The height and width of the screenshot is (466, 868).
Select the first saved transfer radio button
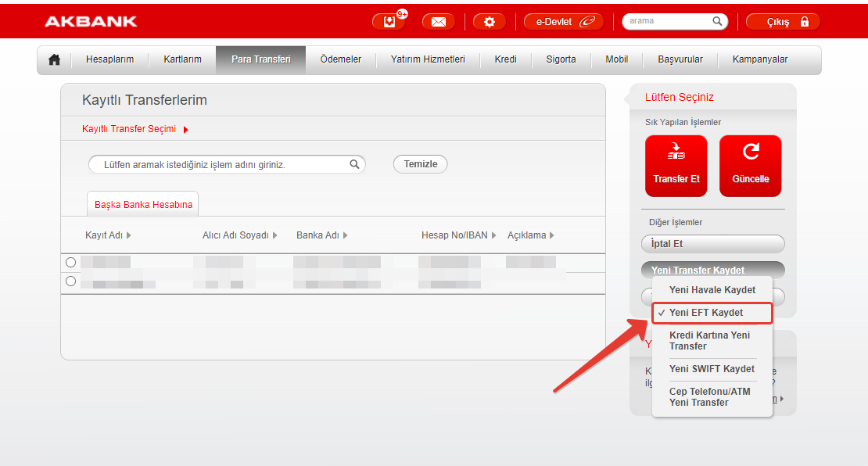(70, 263)
